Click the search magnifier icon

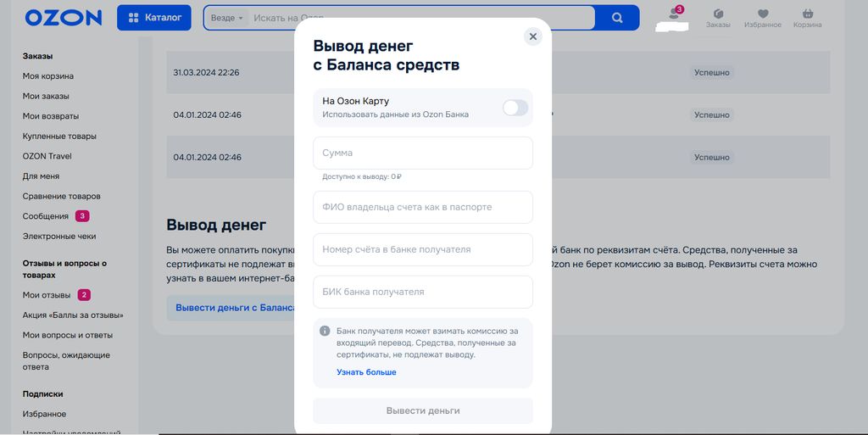(617, 18)
